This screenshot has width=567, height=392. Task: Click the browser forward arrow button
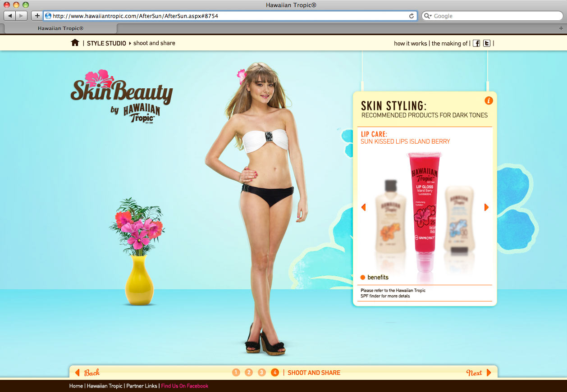[x=22, y=16]
